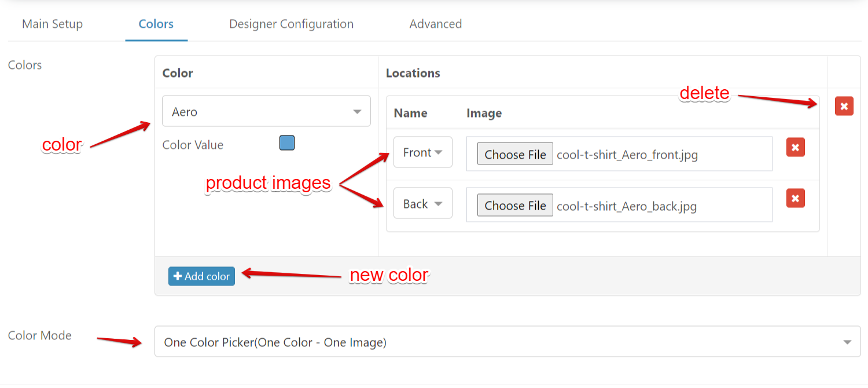This screenshot has width=868, height=388.
Task: Remove the Front location image row
Action: [x=795, y=148]
